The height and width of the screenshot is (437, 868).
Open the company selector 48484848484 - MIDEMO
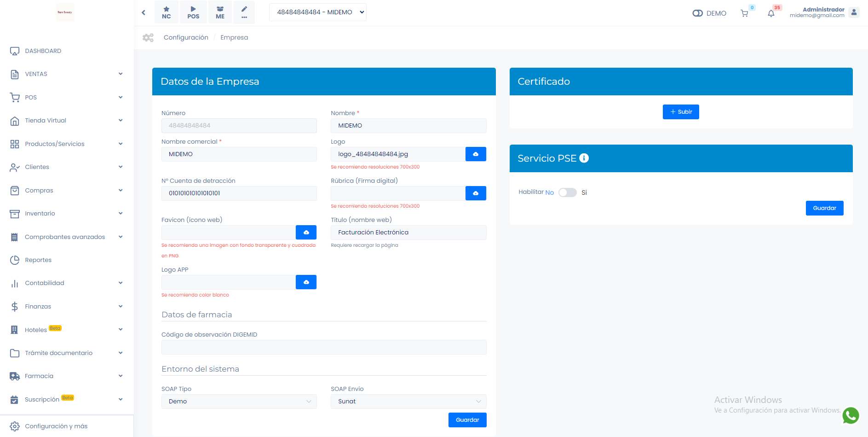[x=317, y=12]
